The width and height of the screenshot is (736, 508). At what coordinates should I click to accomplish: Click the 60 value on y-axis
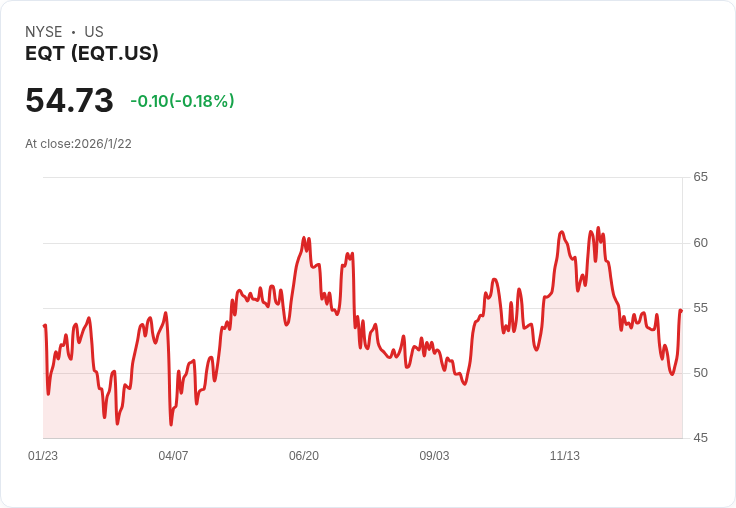coord(700,243)
